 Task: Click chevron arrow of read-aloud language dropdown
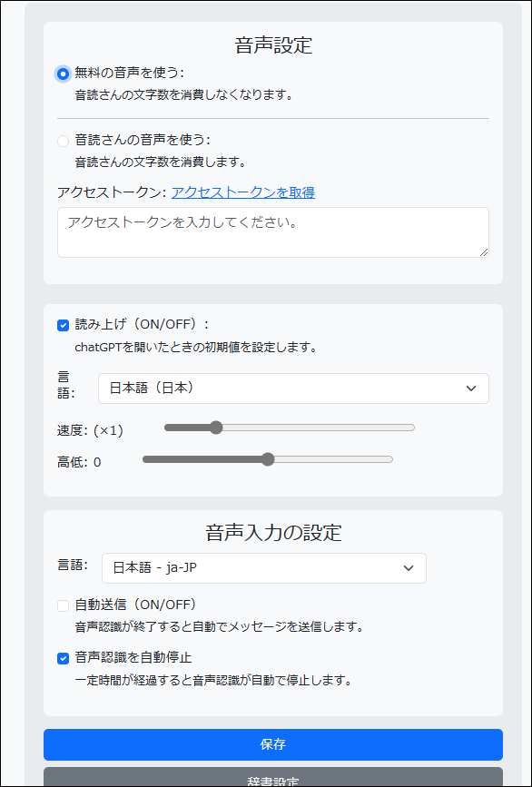[471, 389]
